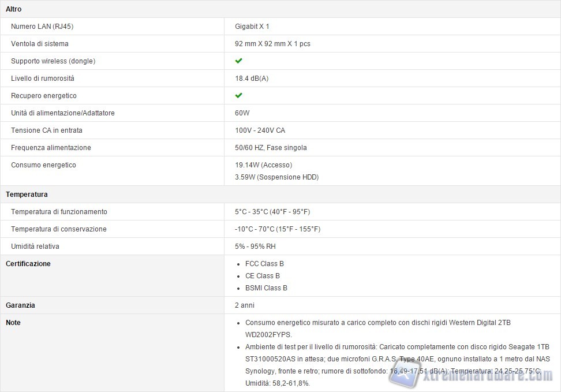Screen dimensions: 561x392
Task: Click the 3.59W (Sospensione HDD) text
Action: click(x=276, y=177)
